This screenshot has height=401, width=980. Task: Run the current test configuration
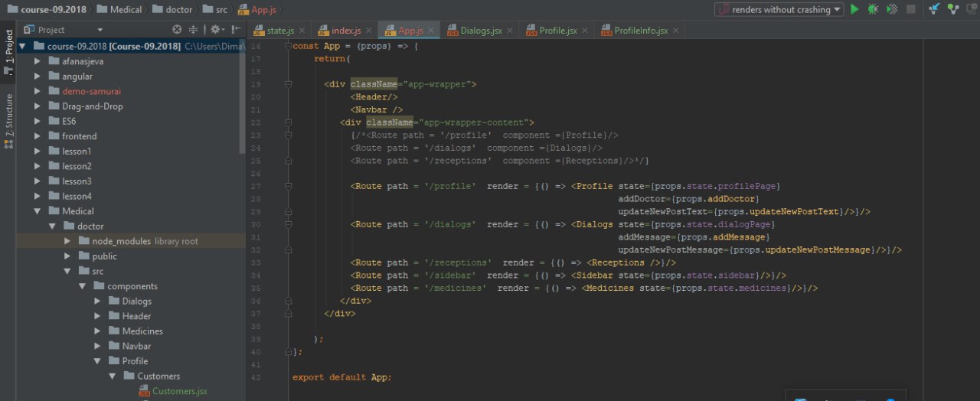pyautogui.click(x=854, y=10)
